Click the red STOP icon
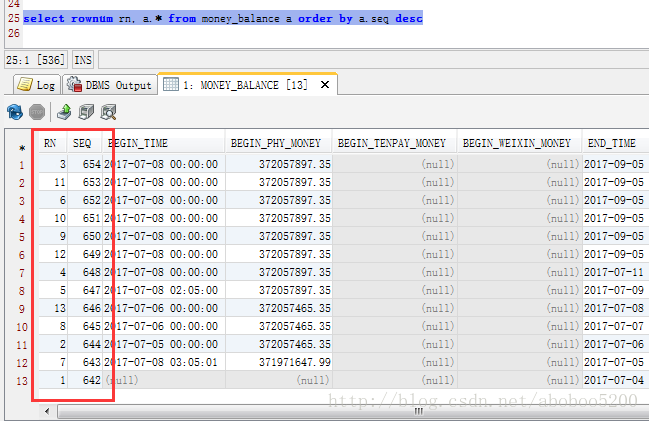The image size is (649, 421). coord(37,112)
